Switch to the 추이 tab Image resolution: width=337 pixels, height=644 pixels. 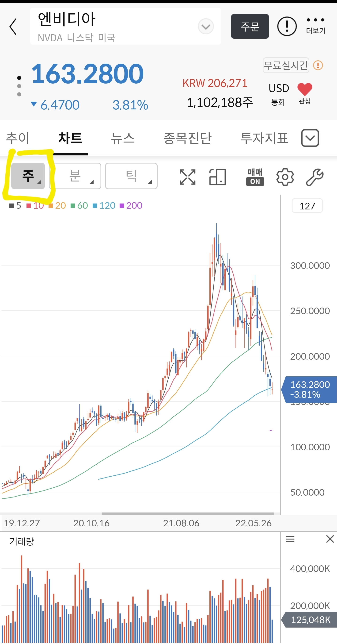18,138
